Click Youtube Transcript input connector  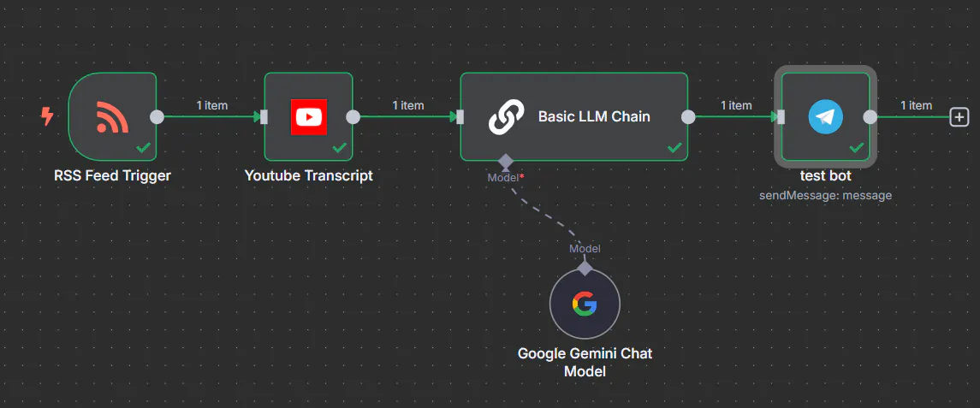point(264,117)
